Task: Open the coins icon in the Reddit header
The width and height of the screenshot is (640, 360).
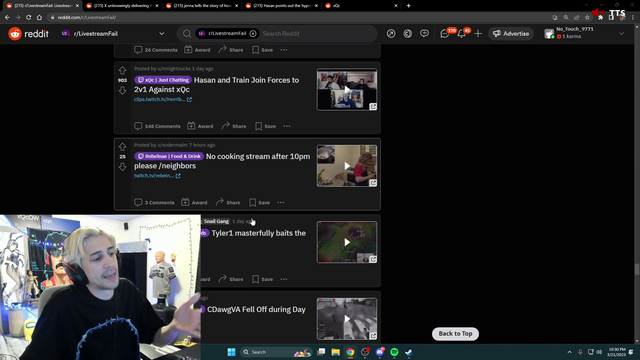Action: 408,33
